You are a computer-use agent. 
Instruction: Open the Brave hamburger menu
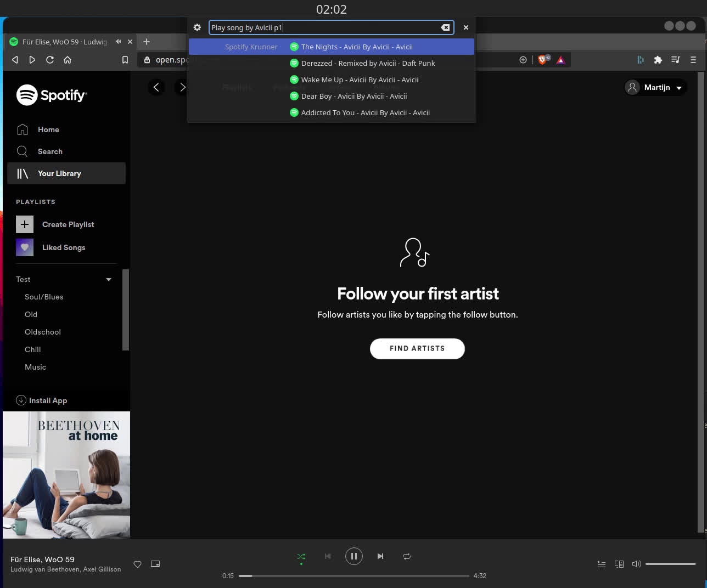693,60
